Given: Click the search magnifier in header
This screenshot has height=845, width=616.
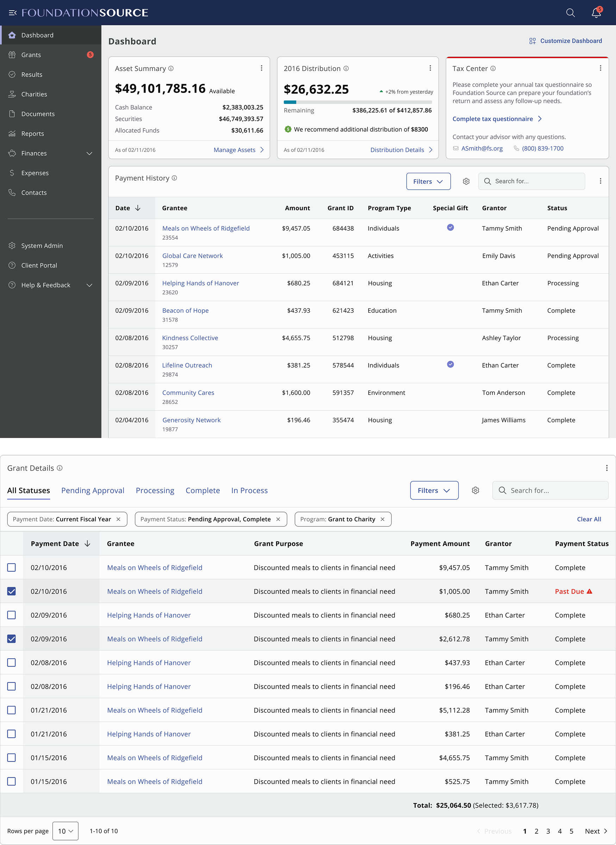Looking at the screenshot, I should 570,13.
